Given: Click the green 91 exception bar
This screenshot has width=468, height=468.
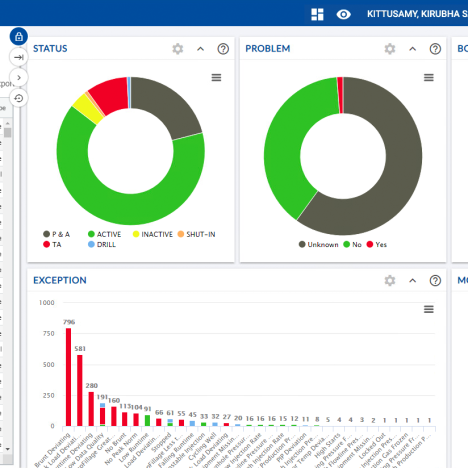Looking at the screenshot, I should [147, 421].
